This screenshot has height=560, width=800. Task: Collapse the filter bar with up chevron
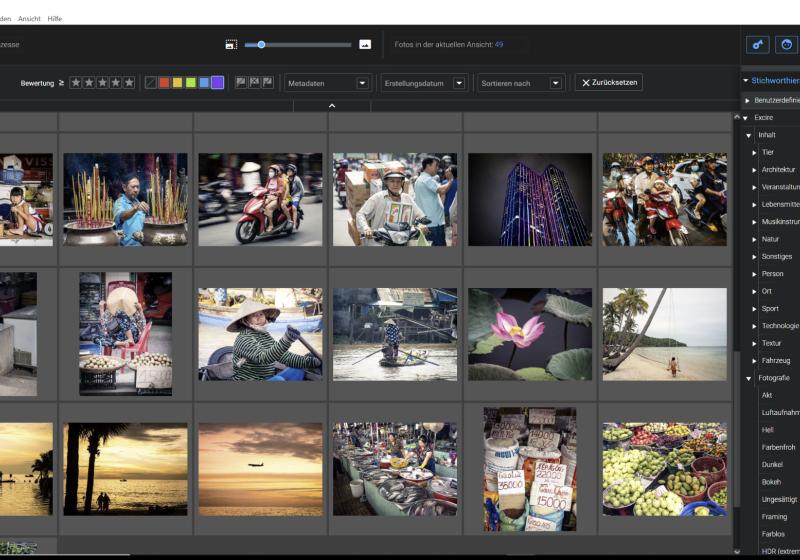coord(332,105)
